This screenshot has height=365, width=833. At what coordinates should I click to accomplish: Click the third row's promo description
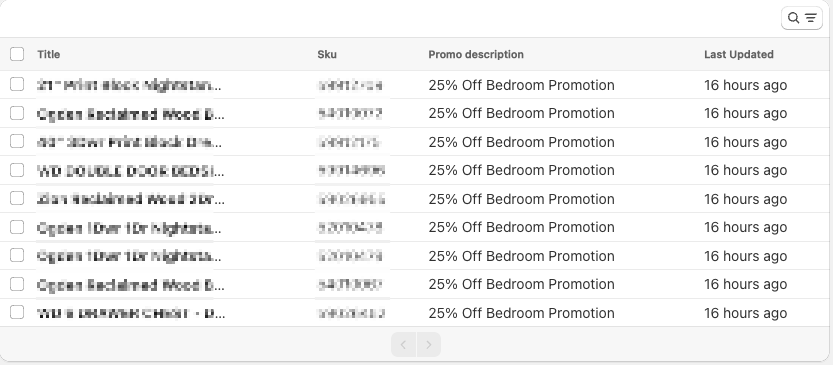[x=521, y=142]
